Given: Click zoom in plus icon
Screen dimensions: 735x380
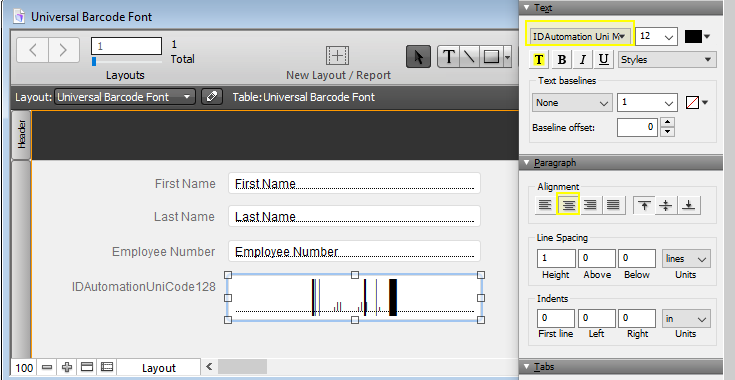Looking at the screenshot, I should (67, 367).
